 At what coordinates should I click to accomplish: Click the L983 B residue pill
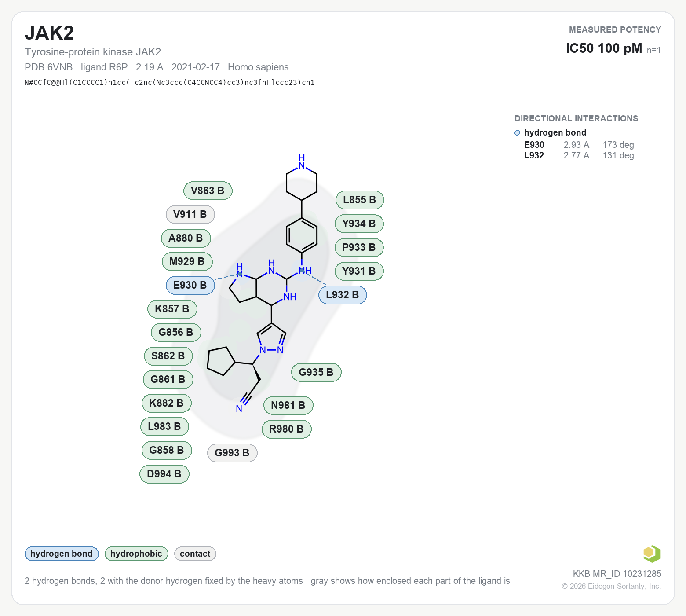pyautogui.click(x=165, y=426)
